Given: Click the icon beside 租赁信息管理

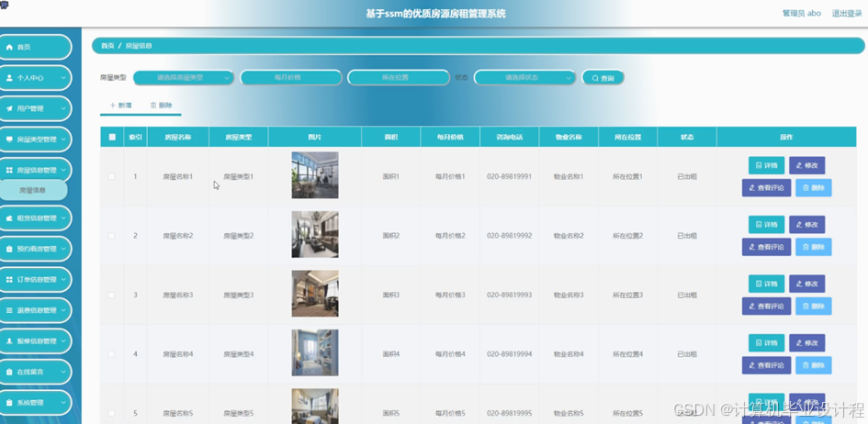Looking at the screenshot, I should pos(9,218).
